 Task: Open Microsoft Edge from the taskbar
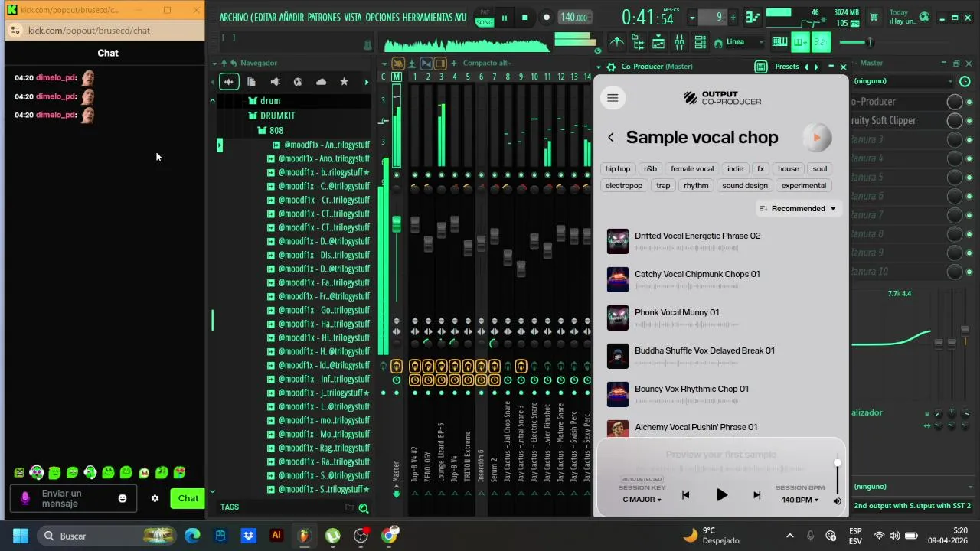coord(192,536)
